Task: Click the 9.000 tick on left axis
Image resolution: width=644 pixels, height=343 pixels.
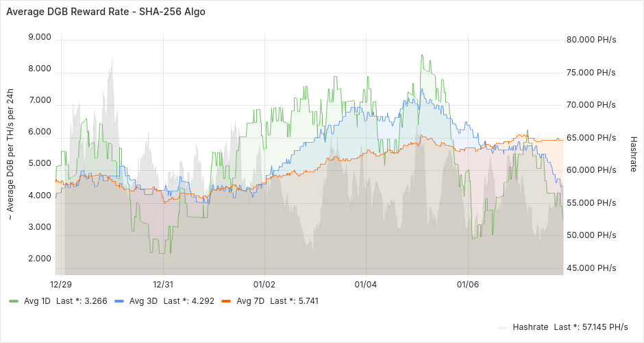Action: pos(39,37)
